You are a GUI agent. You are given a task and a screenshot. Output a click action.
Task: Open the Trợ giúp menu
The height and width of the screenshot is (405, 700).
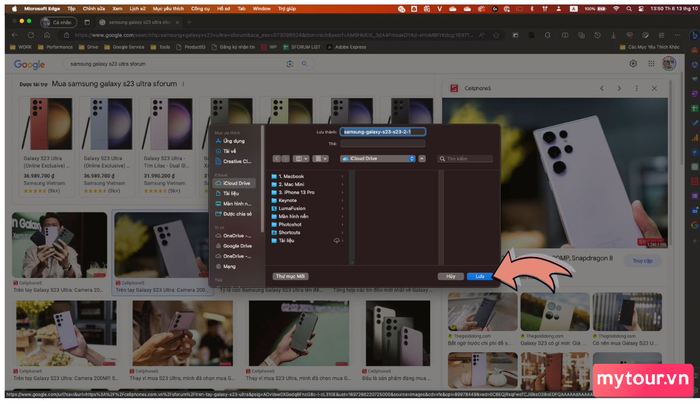(287, 8)
